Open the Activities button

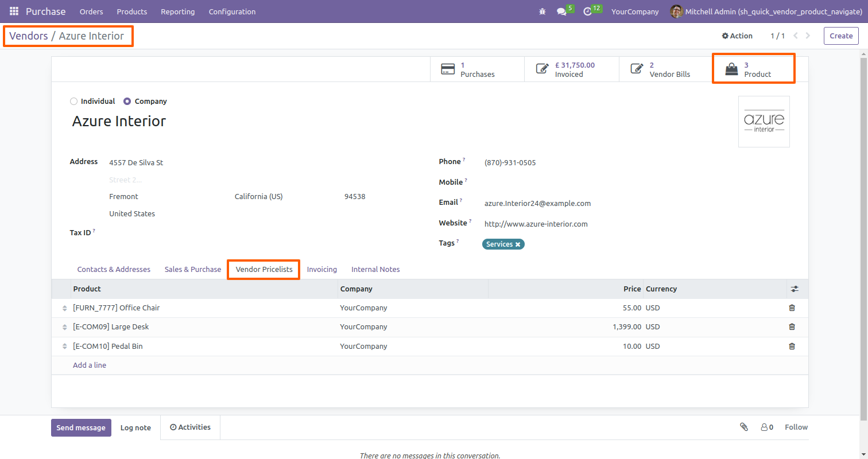(191, 427)
